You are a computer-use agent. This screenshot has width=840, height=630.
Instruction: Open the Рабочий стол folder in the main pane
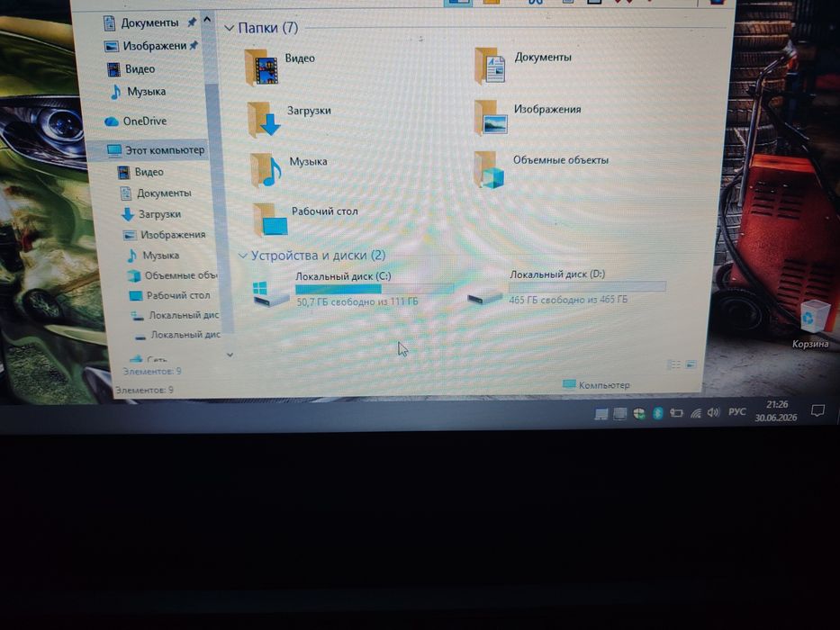pyautogui.click(x=305, y=219)
